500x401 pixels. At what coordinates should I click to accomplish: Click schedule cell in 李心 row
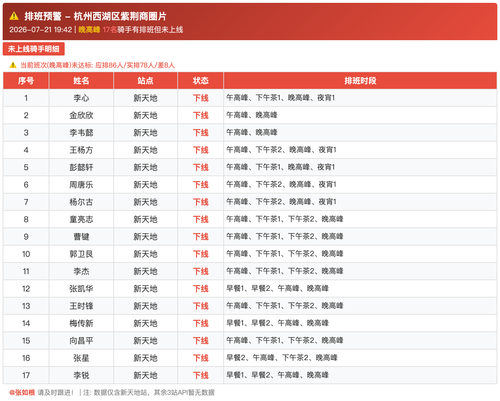click(360, 98)
